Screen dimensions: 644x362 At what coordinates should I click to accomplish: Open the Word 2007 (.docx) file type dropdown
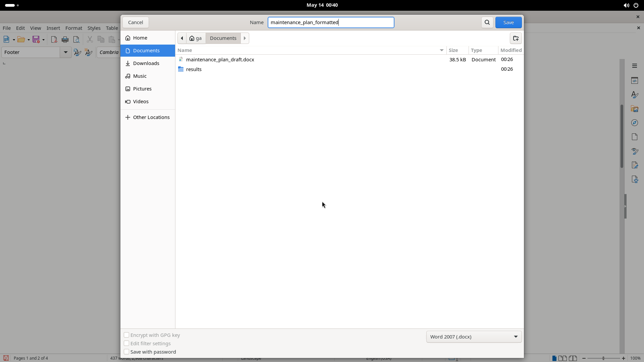pos(474,337)
